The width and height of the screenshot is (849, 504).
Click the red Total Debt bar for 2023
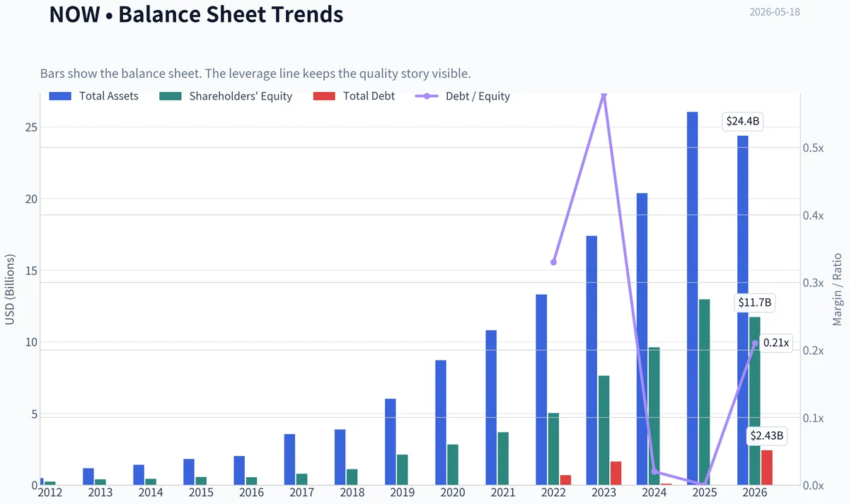pos(616,473)
